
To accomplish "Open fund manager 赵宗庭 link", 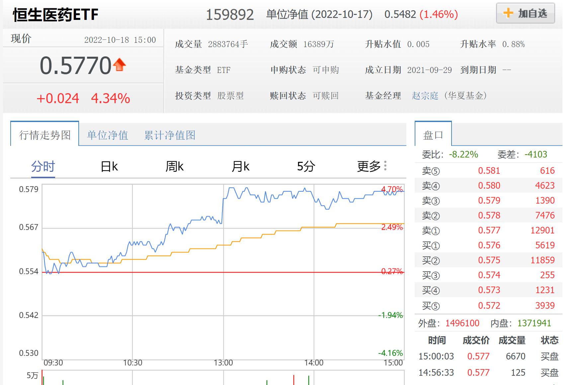I will [x=425, y=96].
